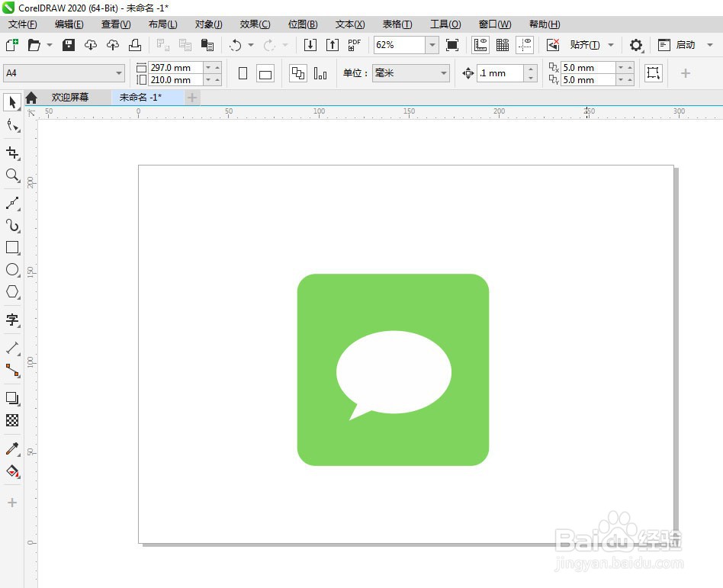Viewport: 723px width, 588px height.
Task: Open options with gear icon
Action: 636,45
